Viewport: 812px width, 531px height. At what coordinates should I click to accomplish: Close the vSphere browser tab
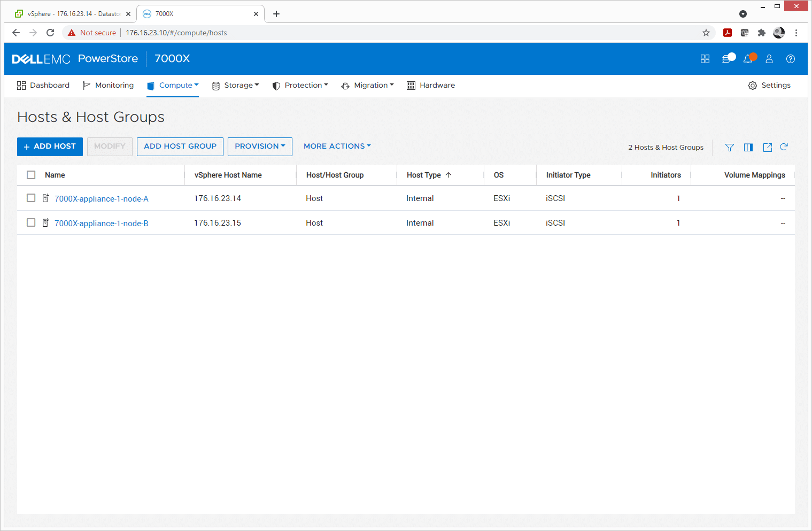click(x=128, y=14)
